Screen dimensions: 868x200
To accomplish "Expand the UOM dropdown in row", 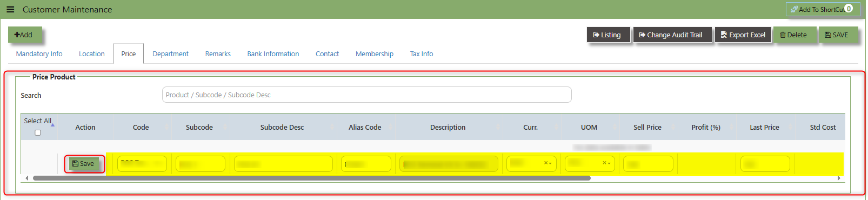I will [x=609, y=163].
